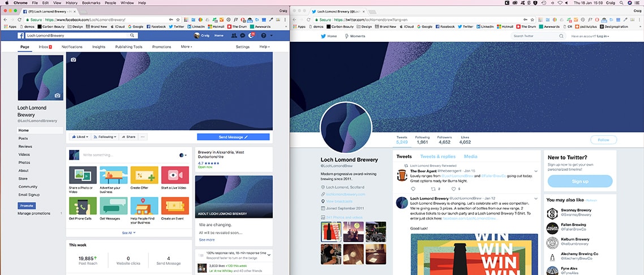Click Twitter search magnifier icon
The width and height of the screenshot is (644, 275).
pos(561,36)
